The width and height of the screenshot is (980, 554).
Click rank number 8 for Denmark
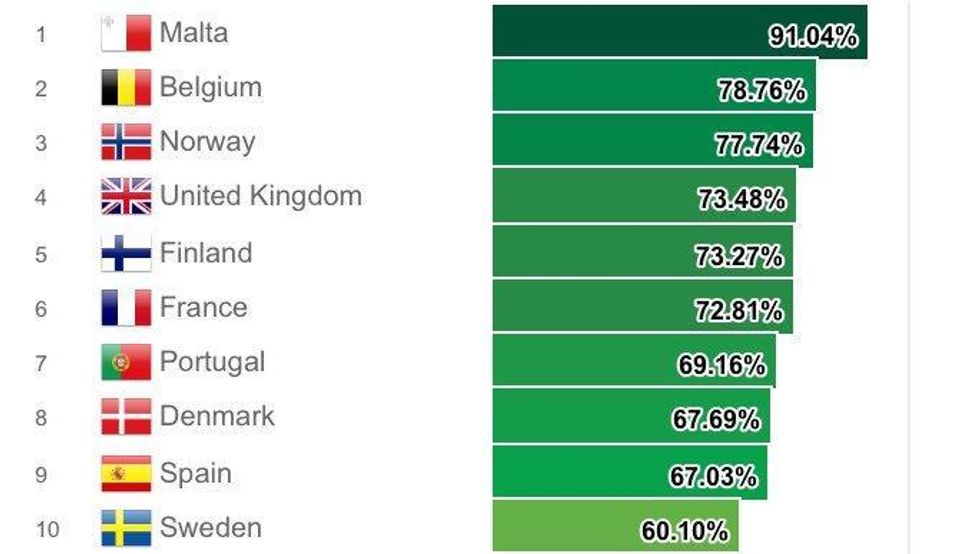click(x=41, y=418)
